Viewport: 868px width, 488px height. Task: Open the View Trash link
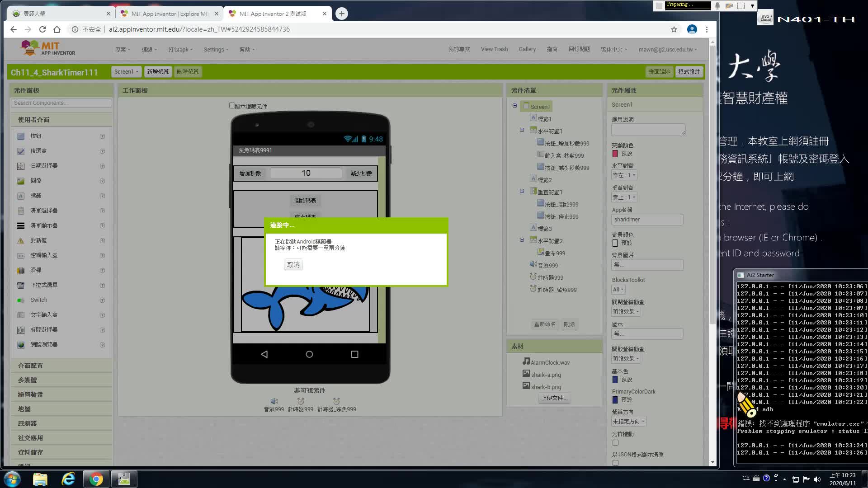(x=494, y=49)
